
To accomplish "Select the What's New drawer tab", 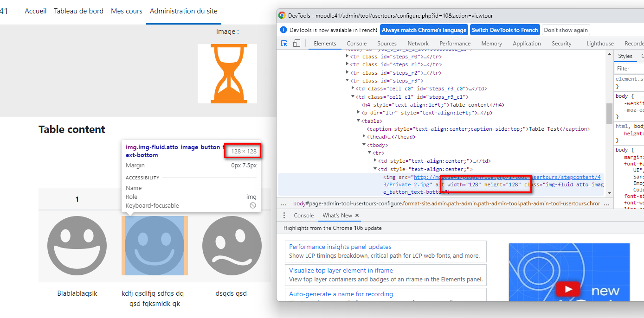I will [337, 216].
